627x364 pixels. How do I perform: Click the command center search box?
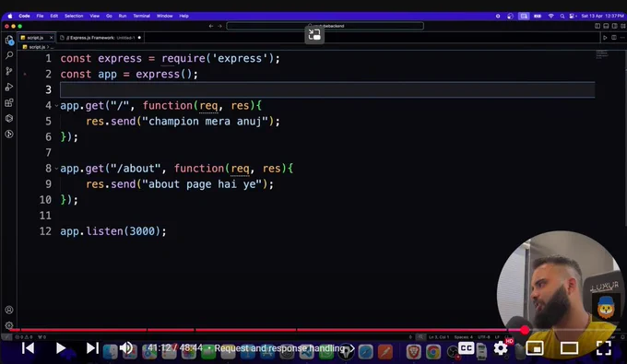[325, 26]
